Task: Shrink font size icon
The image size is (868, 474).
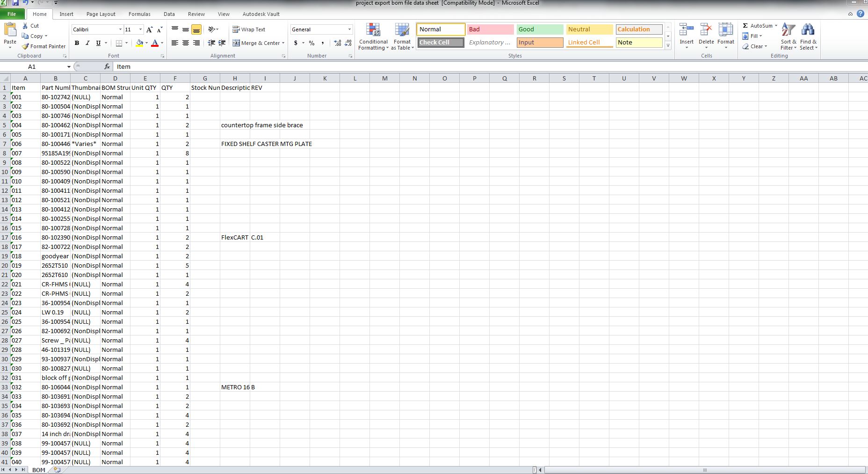Action: tap(159, 29)
